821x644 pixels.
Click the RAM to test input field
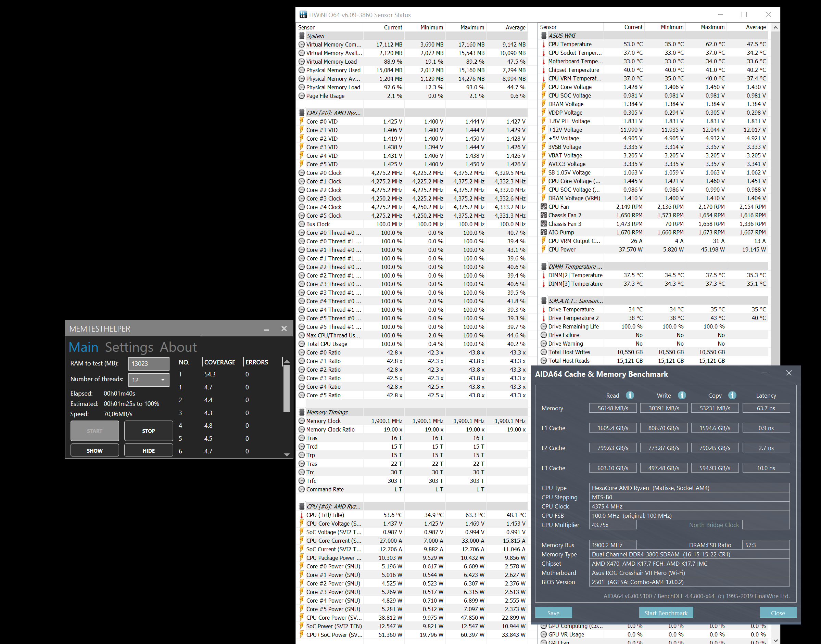click(148, 363)
